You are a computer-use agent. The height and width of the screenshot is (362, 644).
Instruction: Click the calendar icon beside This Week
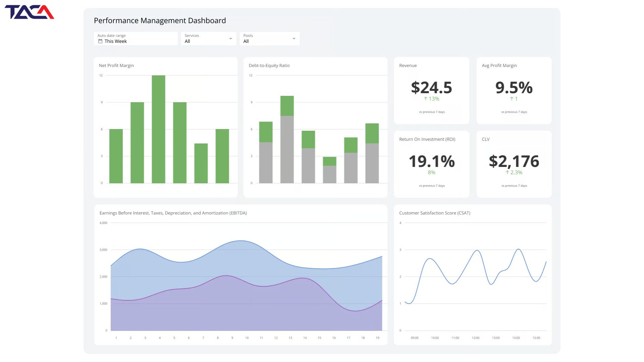[x=100, y=41]
